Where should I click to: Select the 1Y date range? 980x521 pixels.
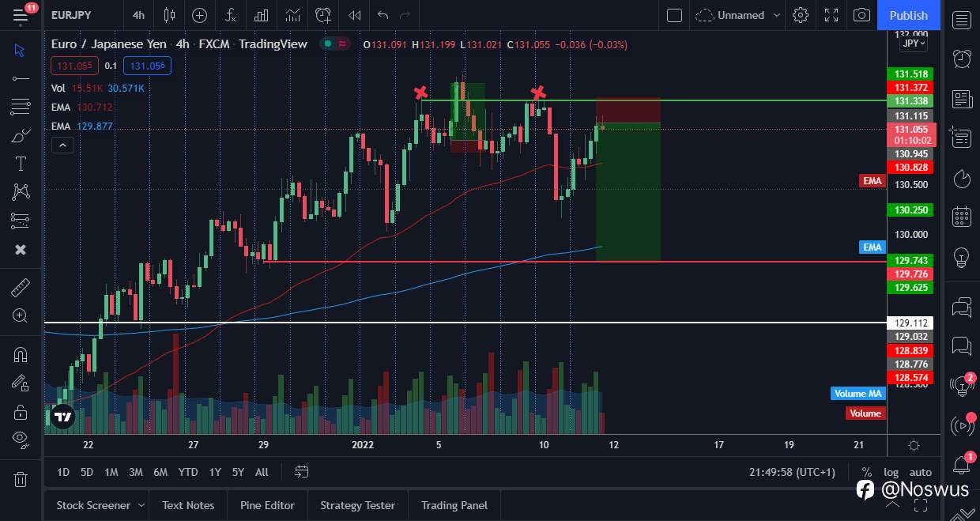[x=214, y=472]
